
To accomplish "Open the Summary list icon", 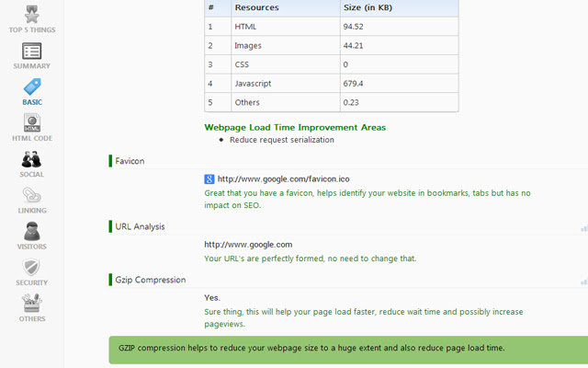I will (x=32, y=52).
